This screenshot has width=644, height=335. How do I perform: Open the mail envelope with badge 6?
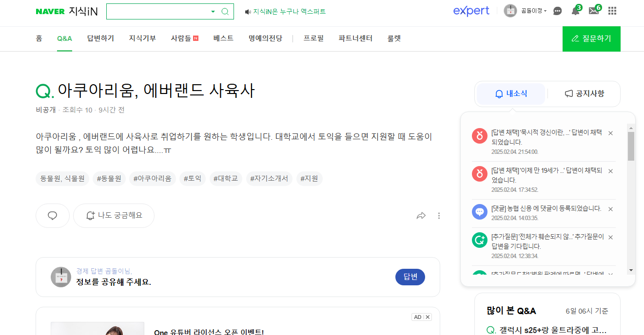594,11
